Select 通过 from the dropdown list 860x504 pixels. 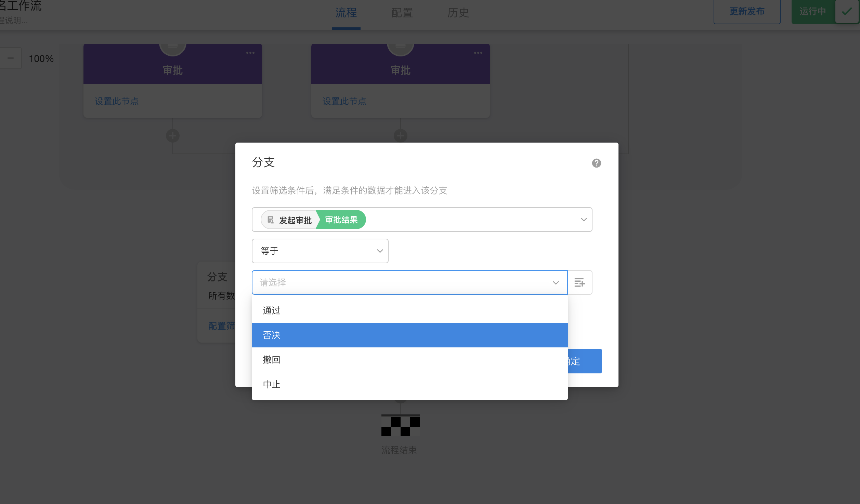coord(272,310)
